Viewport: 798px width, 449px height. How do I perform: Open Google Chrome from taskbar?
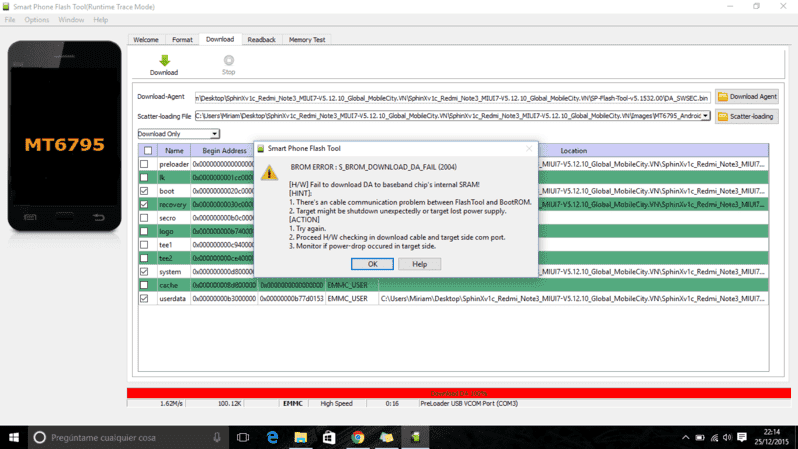(358, 437)
